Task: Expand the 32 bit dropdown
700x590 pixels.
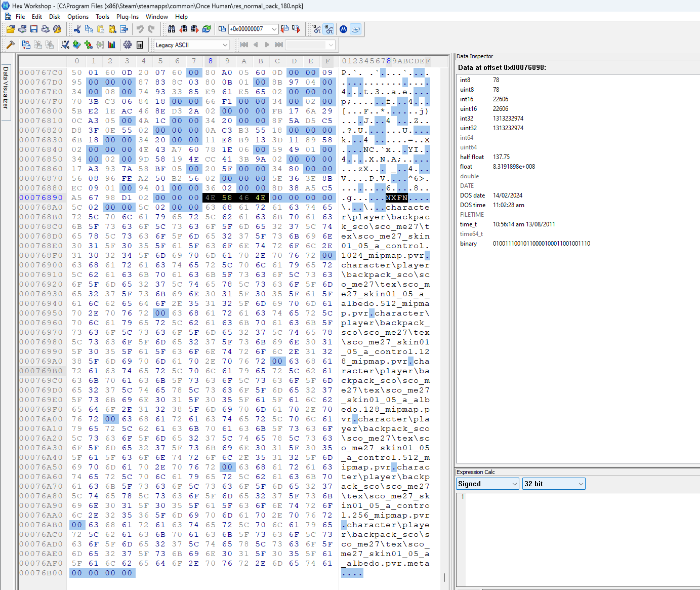Action: tap(581, 484)
